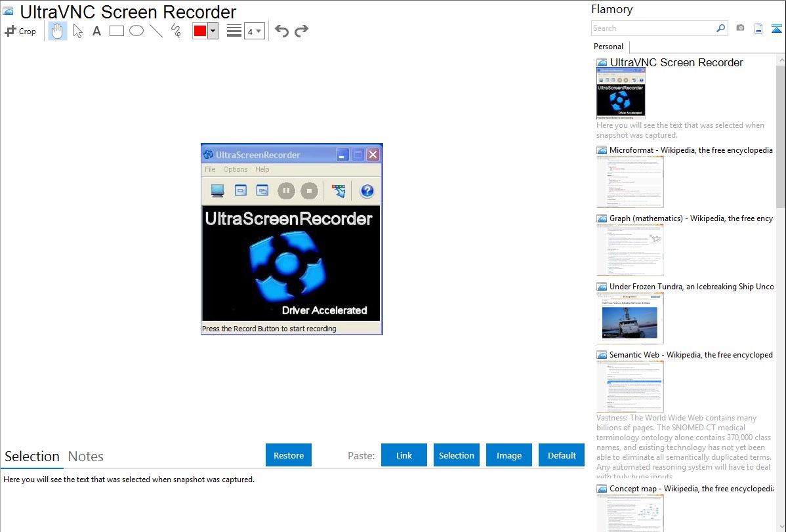Viewport: 786px width, 532px height.
Task: Undo the last annotation
Action: (281, 31)
